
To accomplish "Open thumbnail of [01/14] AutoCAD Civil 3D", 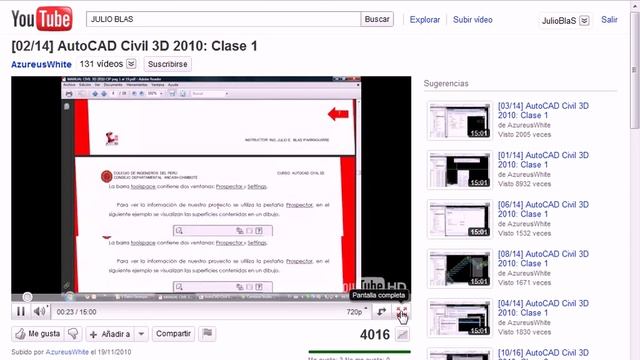I will point(460,170).
